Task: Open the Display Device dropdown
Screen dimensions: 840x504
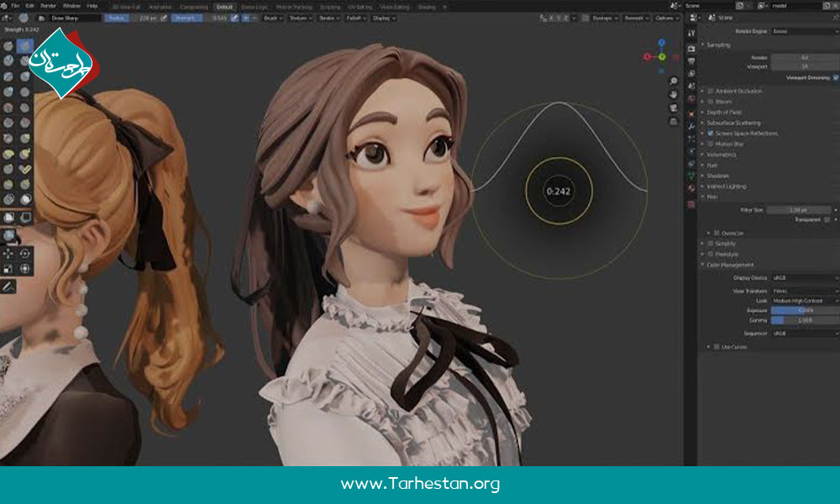Action: [806, 278]
